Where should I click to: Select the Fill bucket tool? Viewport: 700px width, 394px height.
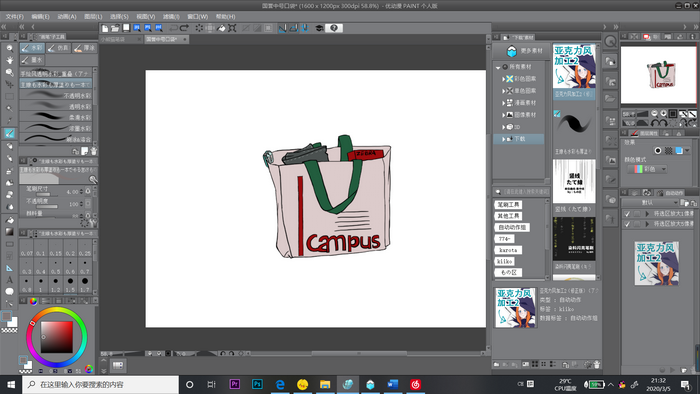click(x=9, y=220)
